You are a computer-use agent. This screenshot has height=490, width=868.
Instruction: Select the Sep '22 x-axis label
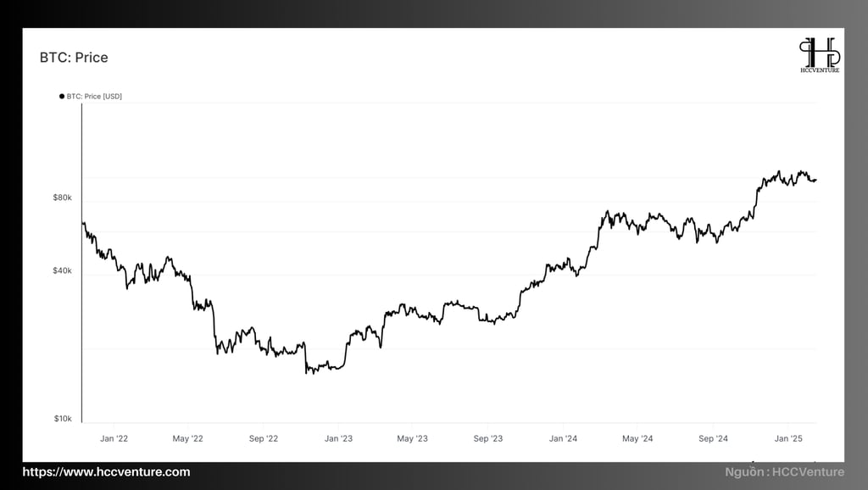click(264, 438)
